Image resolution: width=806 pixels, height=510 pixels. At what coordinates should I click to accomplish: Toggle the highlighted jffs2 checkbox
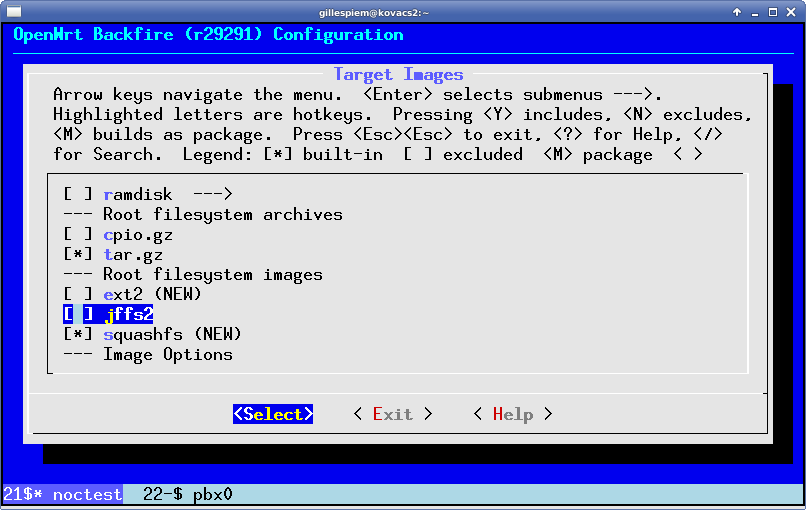pyautogui.click(x=78, y=314)
